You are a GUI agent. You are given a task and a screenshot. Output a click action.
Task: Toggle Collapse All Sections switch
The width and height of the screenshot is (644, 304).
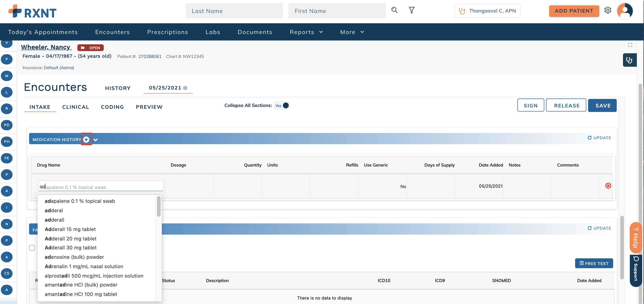coord(282,106)
